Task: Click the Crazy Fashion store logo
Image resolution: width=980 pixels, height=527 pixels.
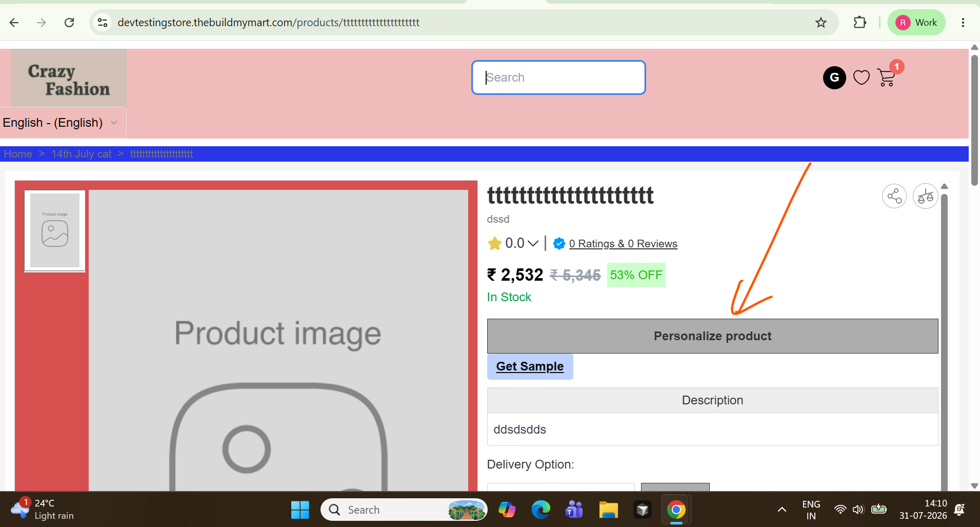Action: coord(69,78)
